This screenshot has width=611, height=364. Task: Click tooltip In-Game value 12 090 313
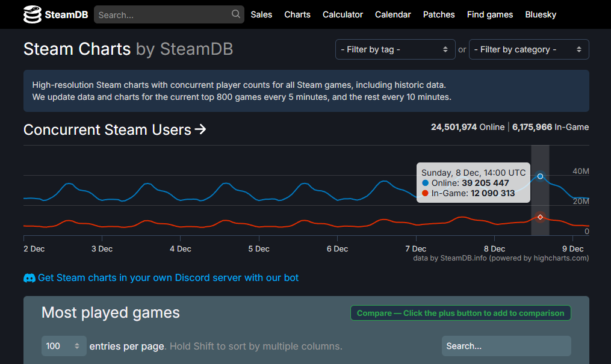492,193
